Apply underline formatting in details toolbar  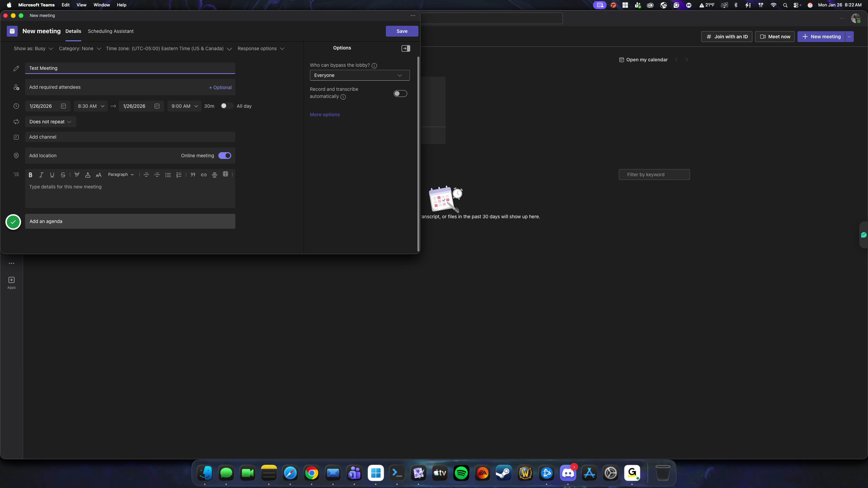point(52,175)
